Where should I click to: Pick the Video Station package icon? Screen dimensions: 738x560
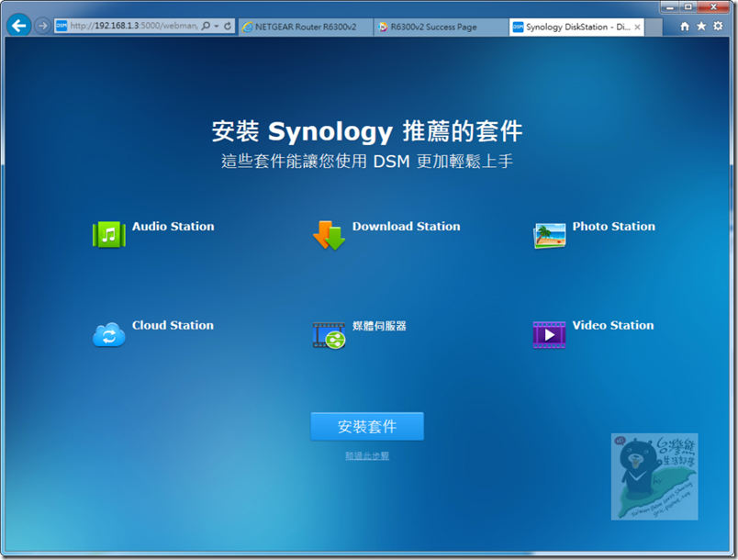coord(549,334)
